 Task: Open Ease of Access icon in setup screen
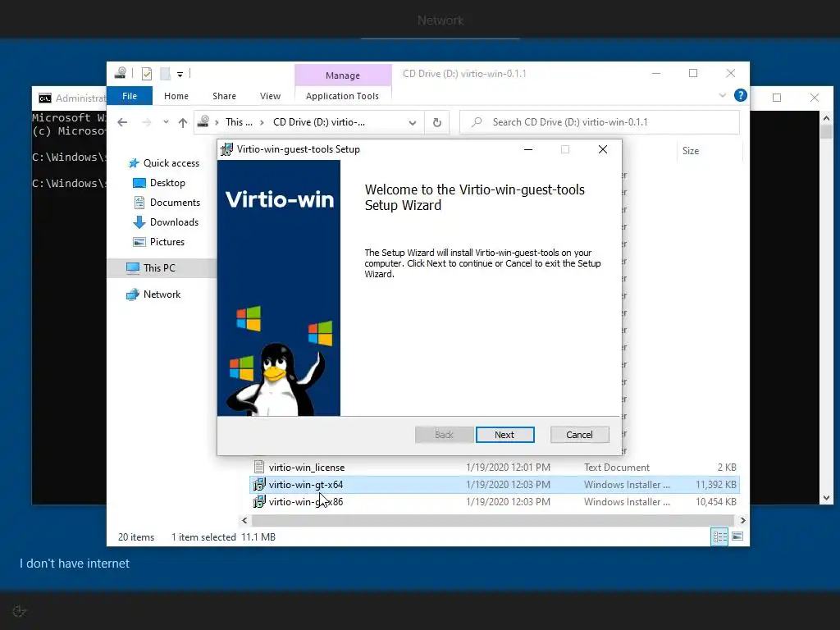20,611
